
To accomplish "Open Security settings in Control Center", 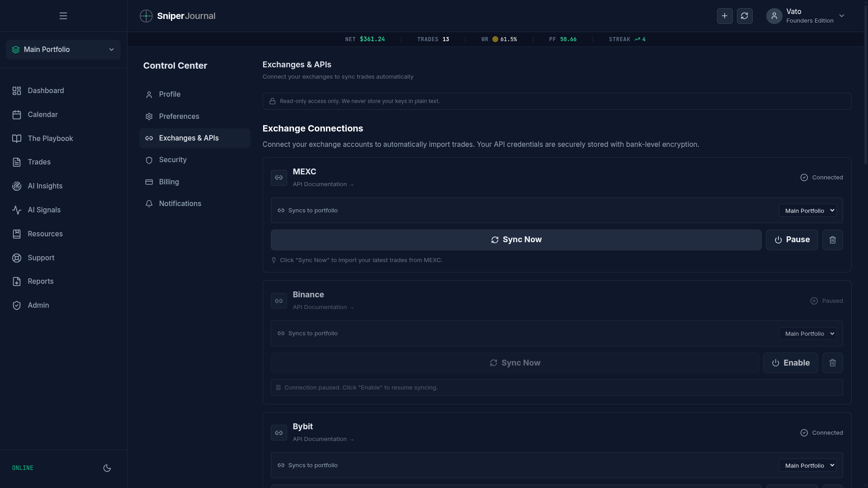I will (194, 160).
